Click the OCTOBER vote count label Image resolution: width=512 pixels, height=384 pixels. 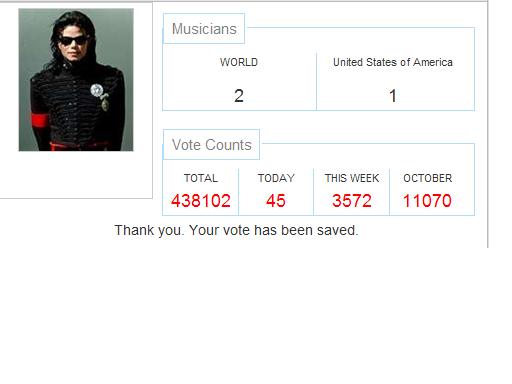point(428,178)
